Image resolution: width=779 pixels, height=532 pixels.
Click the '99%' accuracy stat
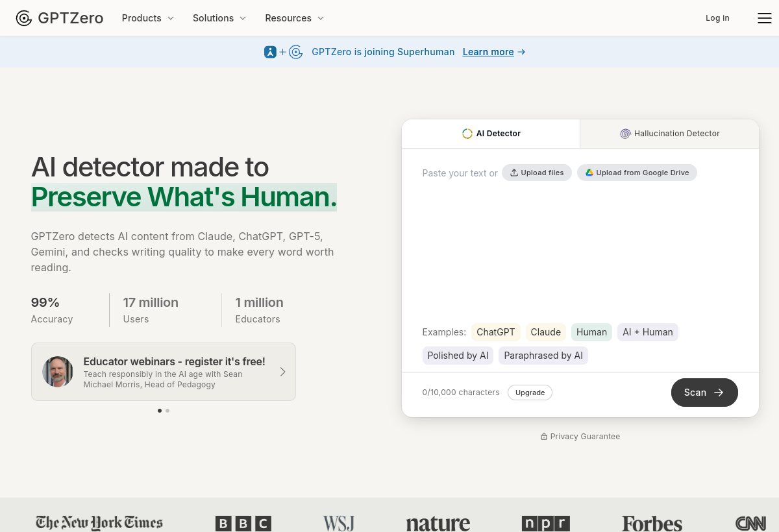point(45,302)
